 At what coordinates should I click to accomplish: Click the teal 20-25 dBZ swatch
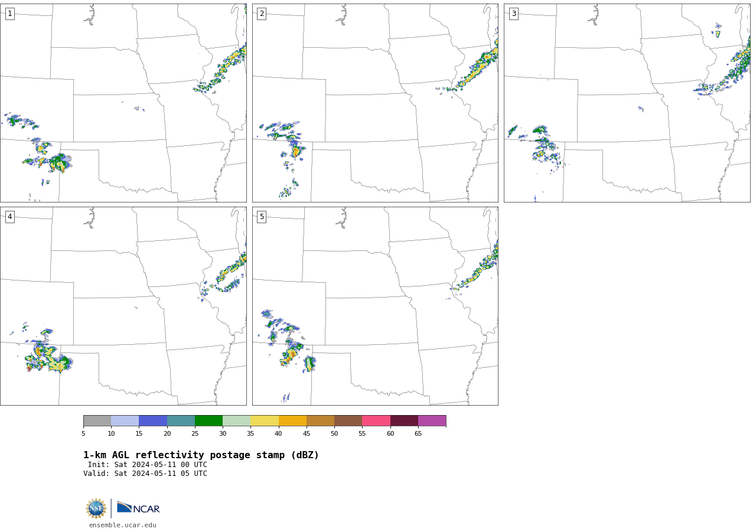click(x=181, y=421)
